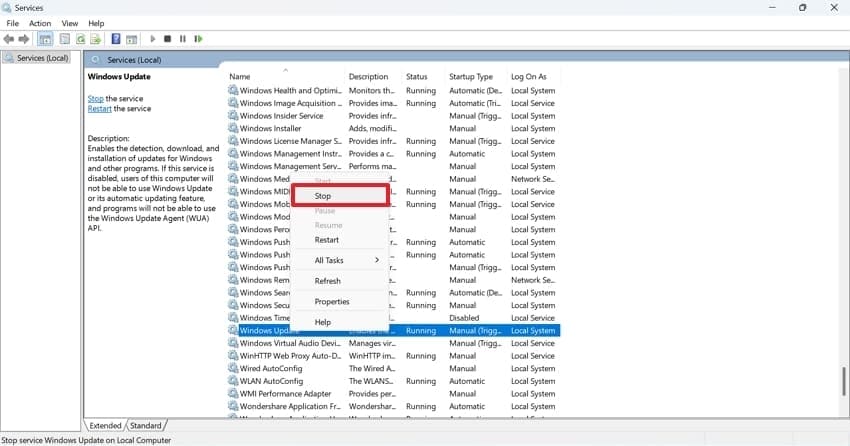
Task: Click the Stop Service square icon
Action: coord(168,39)
